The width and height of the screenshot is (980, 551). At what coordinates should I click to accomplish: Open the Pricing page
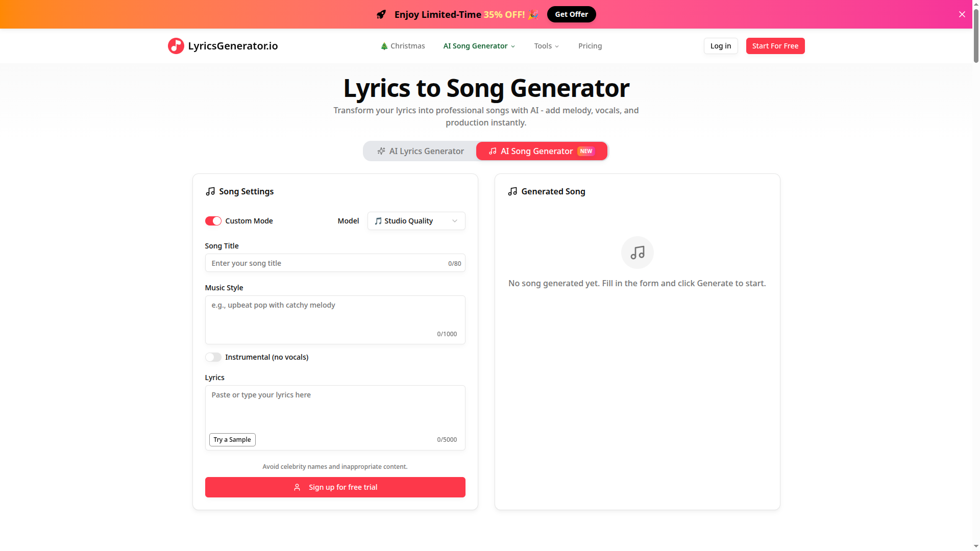pos(590,46)
